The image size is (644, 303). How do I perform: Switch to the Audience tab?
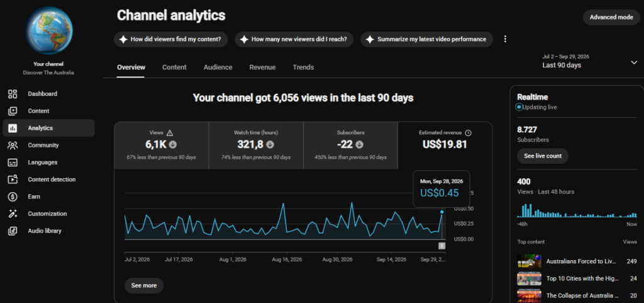[218, 67]
